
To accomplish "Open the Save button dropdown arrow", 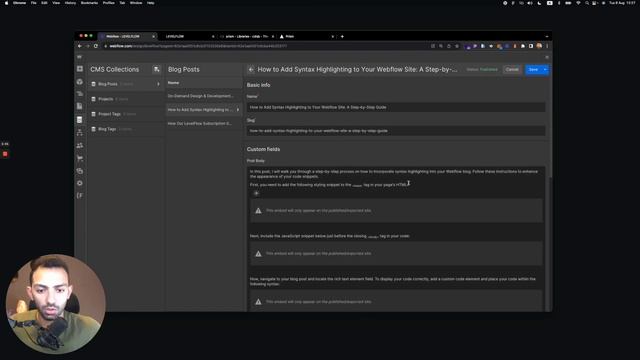I will (x=545, y=70).
